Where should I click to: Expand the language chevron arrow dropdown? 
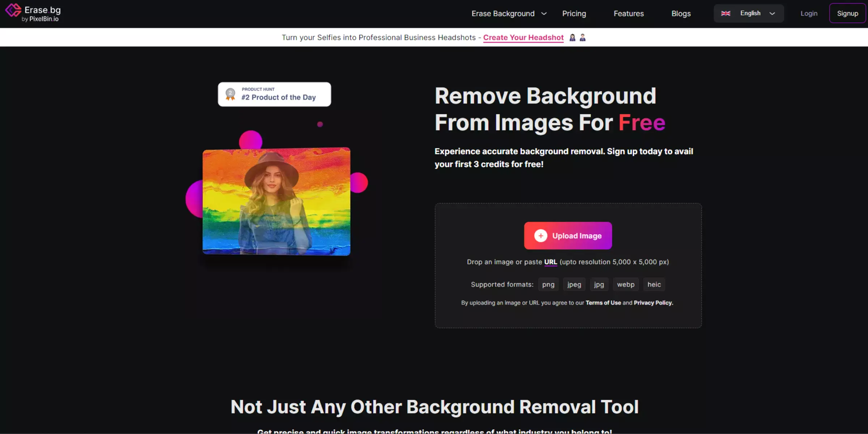pyautogui.click(x=773, y=13)
